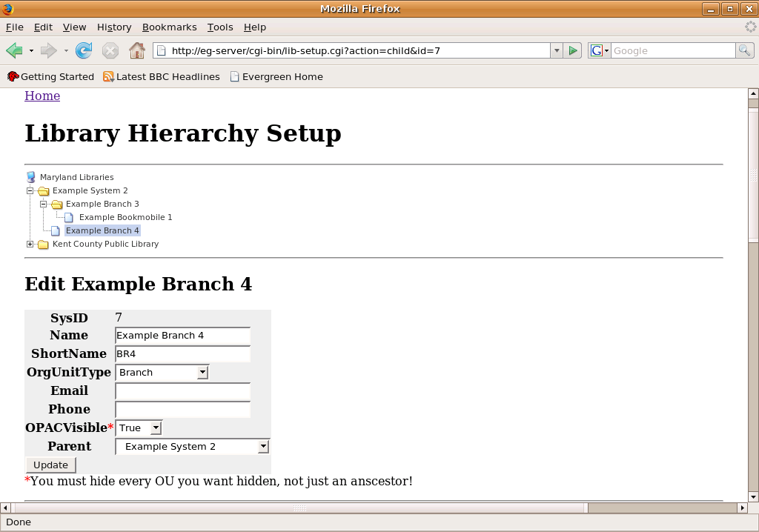Click the Maryland Libraries root icon
759x532 pixels.
coord(30,177)
